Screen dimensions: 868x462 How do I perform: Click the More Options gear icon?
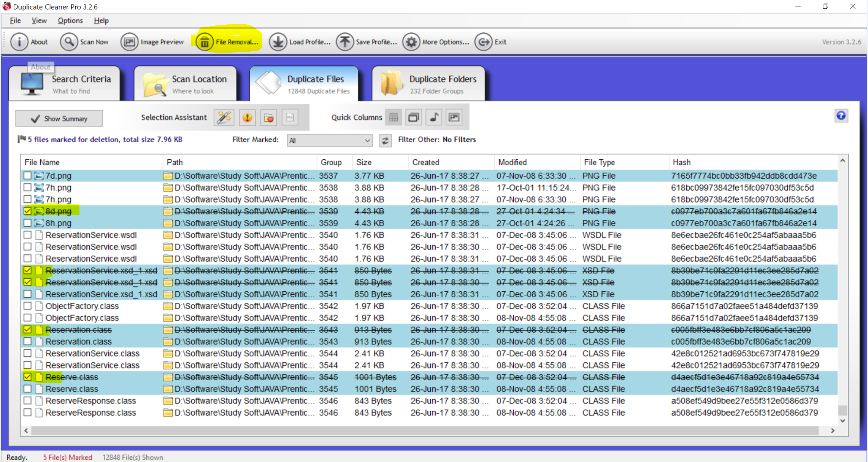click(x=411, y=42)
